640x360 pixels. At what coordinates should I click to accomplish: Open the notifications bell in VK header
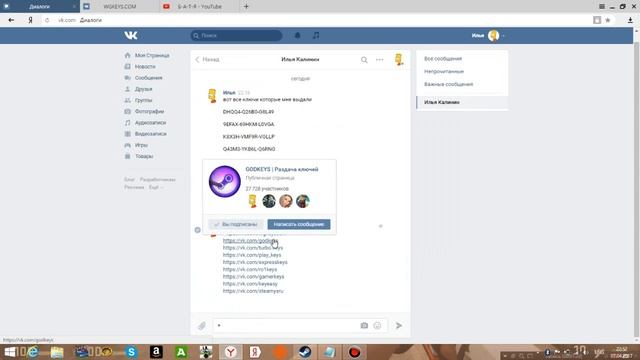[298, 36]
